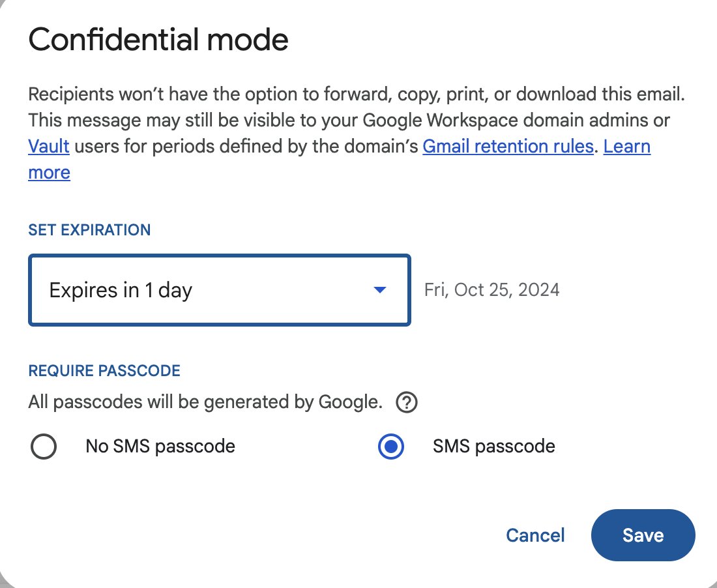The height and width of the screenshot is (588, 717).
Task: Click the REQUIRE PASSCODE section label
Action: (104, 370)
